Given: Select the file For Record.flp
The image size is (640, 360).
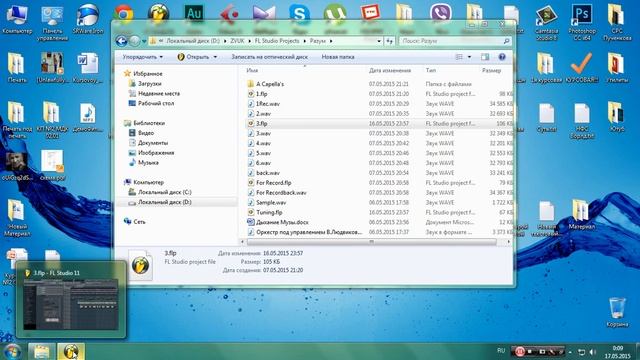Looking at the screenshot, I should coord(269,182).
